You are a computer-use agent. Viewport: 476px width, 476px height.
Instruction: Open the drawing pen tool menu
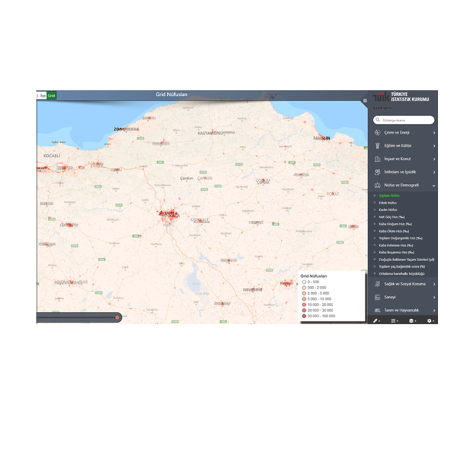click(376, 321)
